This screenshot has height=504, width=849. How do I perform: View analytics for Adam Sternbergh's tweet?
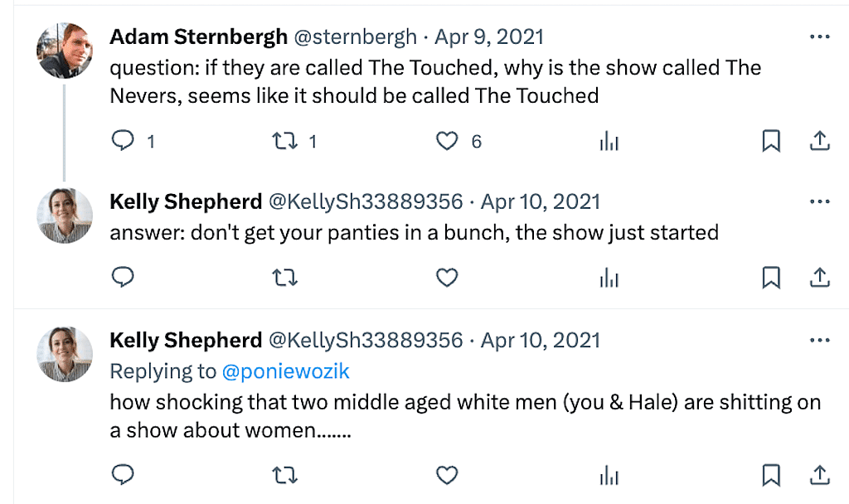coord(609,143)
